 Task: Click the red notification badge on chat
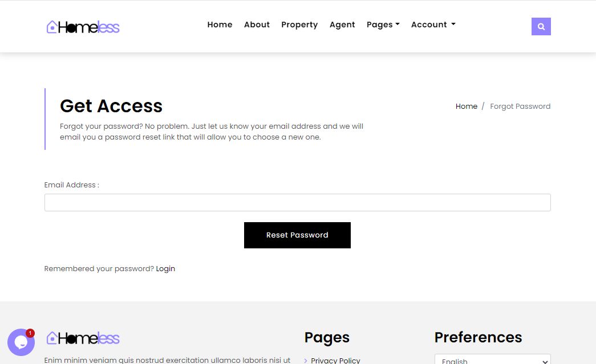point(30,333)
